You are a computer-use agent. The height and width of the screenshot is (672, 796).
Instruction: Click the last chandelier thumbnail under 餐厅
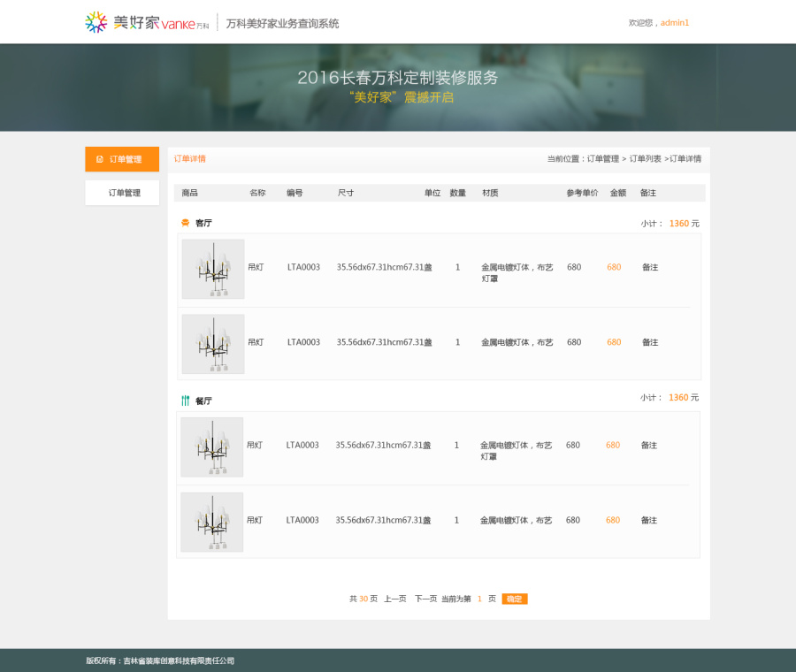click(x=212, y=521)
